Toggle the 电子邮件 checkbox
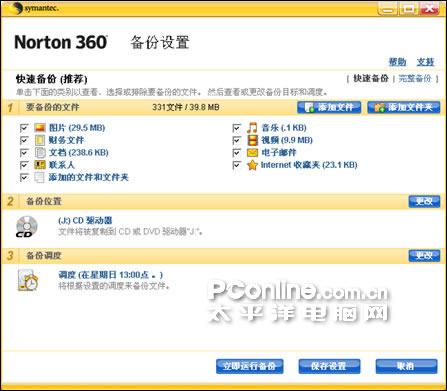Screen dimensions: 447x391 pos(236,153)
